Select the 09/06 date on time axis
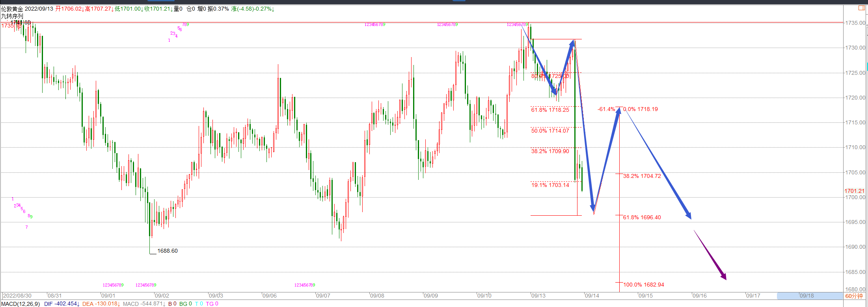The width and height of the screenshot is (868, 307). [x=270, y=296]
